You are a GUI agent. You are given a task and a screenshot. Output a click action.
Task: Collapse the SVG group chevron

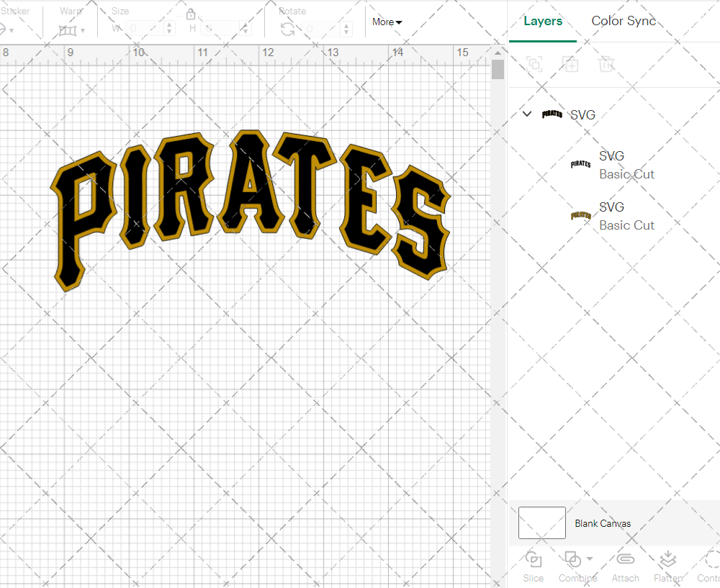(527, 114)
